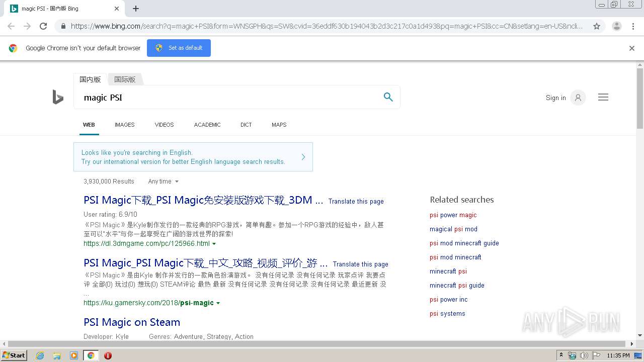The height and width of the screenshot is (362, 644).
Task: Reload the page with the refresh icon
Action: pyautogui.click(x=43, y=26)
